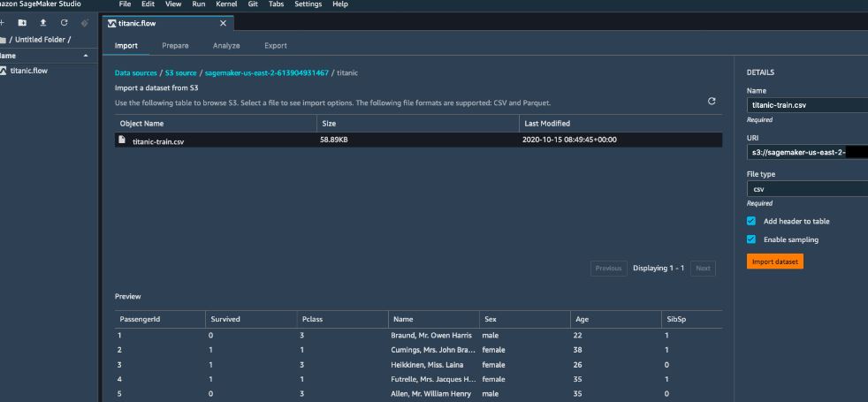Click the Name input field in Details
This screenshot has height=402, width=868.
(807, 105)
